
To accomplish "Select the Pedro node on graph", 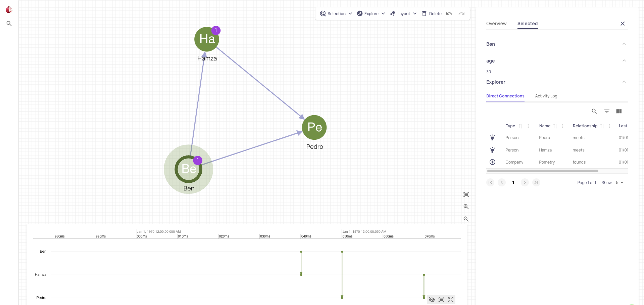I will click(x=314, y=127).
